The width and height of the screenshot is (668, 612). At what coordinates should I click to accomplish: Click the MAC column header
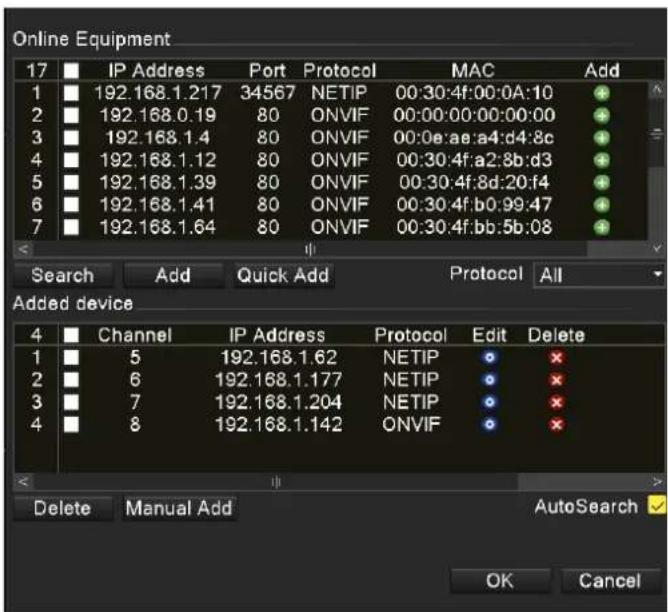coord(473,71)
